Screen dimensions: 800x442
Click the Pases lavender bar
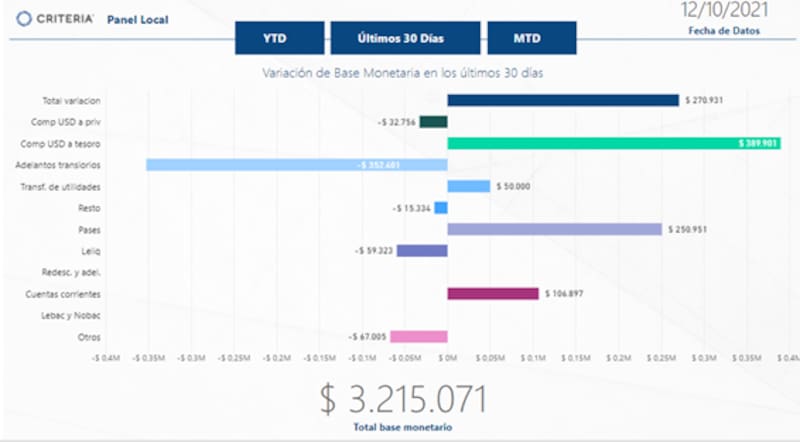click(554, 229)
